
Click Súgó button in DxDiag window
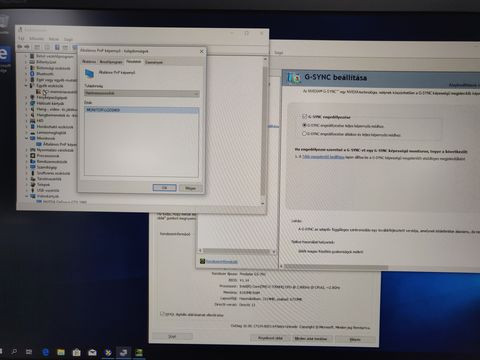pos(172,336)
